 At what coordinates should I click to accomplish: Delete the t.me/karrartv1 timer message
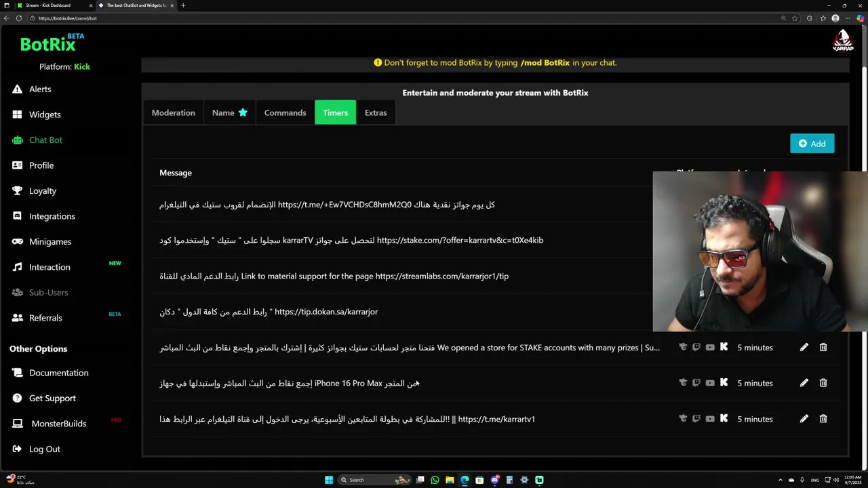click(x=823, y=419)
